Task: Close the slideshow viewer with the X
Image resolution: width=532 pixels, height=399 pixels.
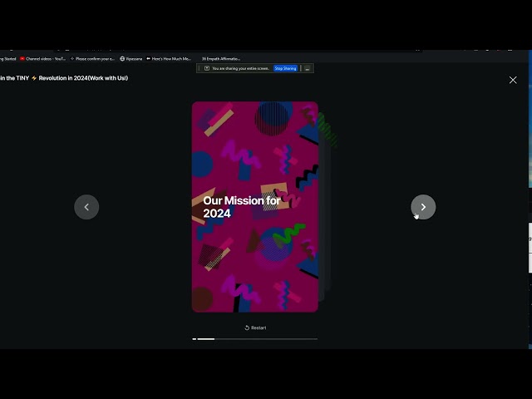Action: pos(513,80)
